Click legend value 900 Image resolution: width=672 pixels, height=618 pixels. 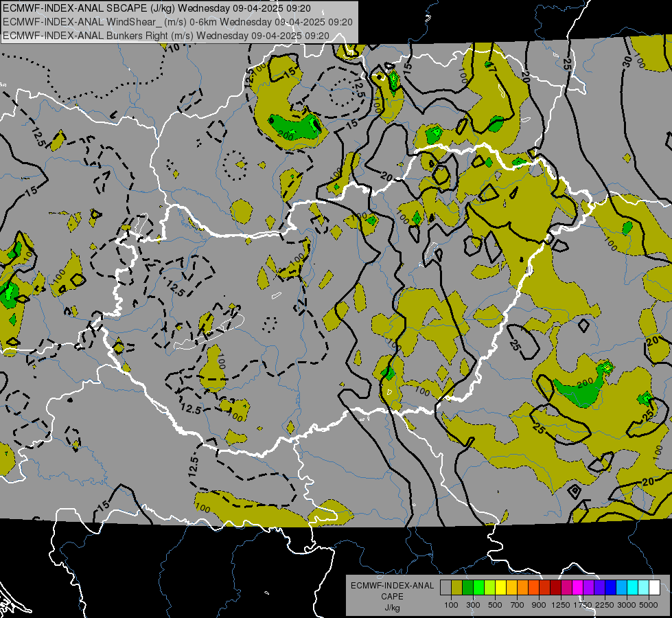(x=539, y=605)
